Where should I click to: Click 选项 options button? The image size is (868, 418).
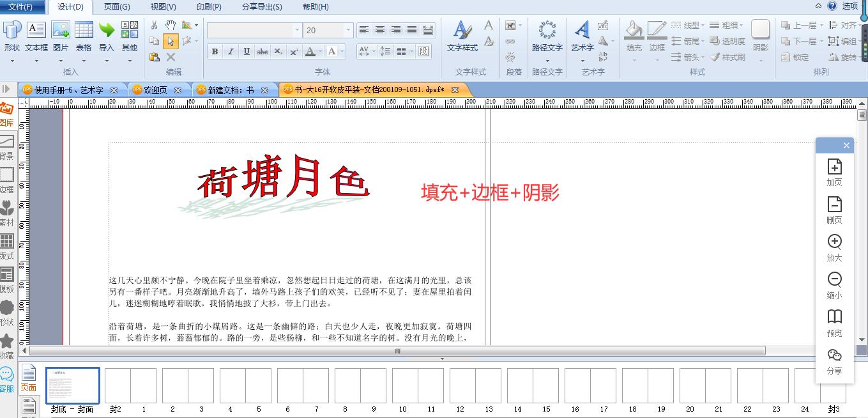click(x=849, y=6)
